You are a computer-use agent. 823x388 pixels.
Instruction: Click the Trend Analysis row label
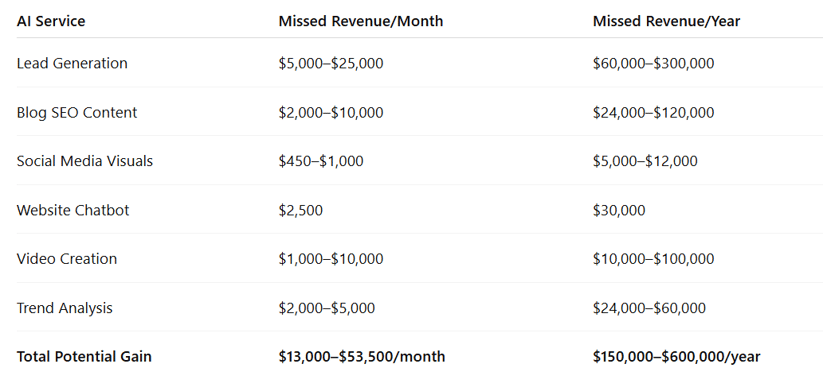(65, 308)
